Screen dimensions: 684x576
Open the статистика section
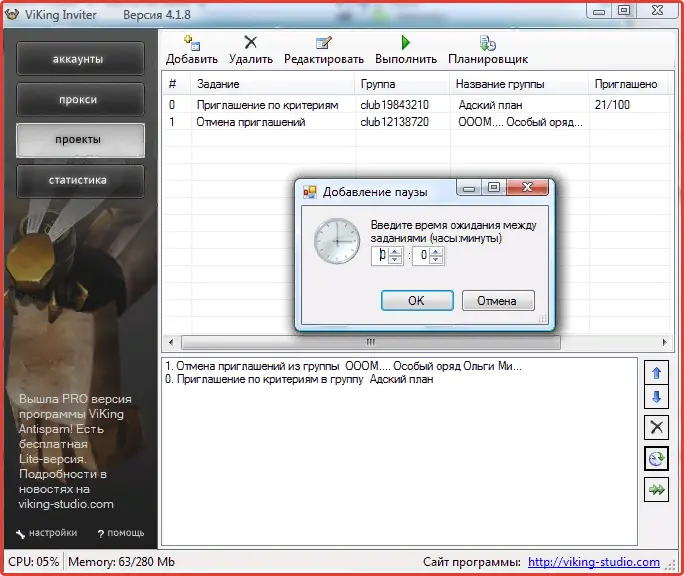point(80,181)
